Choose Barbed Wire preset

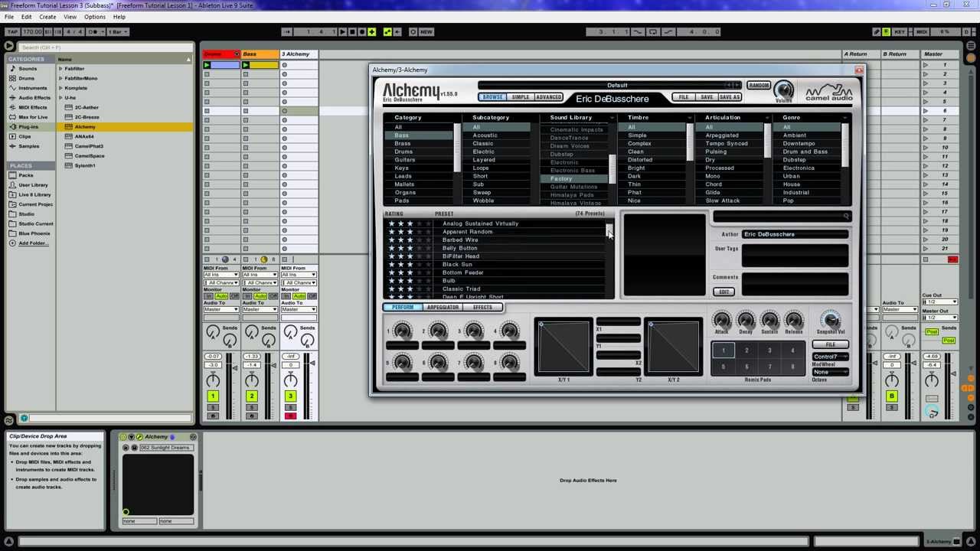coord(460,240)
